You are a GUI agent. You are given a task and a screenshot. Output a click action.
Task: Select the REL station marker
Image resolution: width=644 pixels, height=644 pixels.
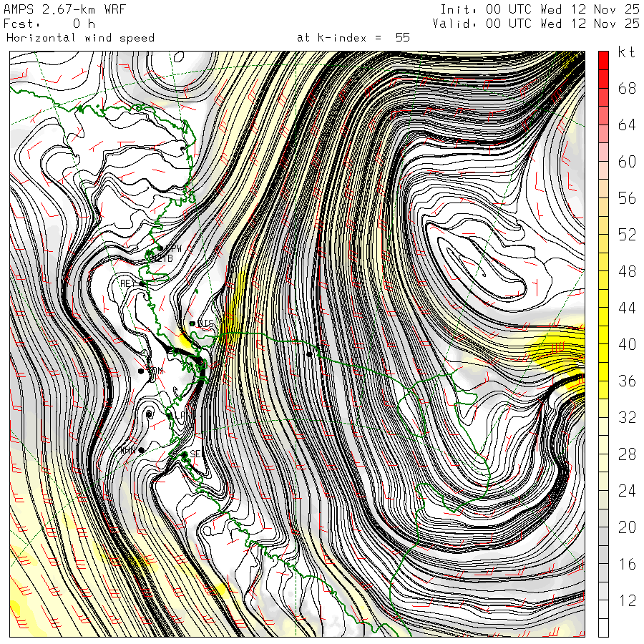(142, 284)
